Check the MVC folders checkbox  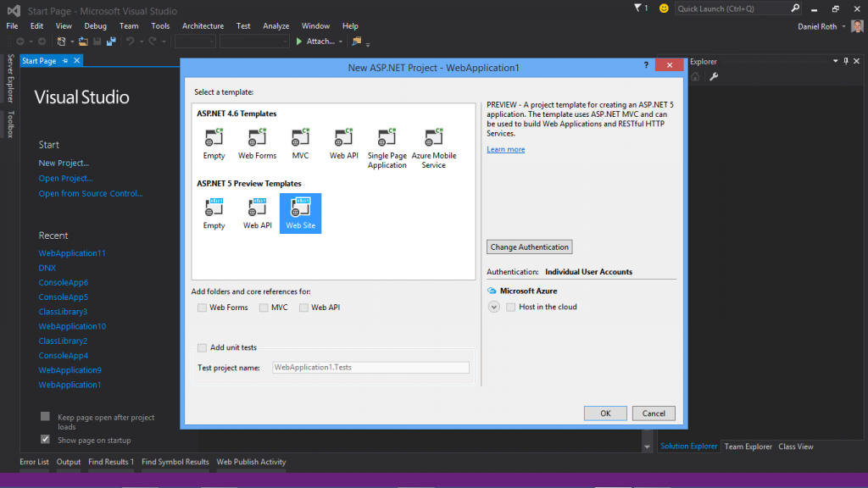[264, 308]
